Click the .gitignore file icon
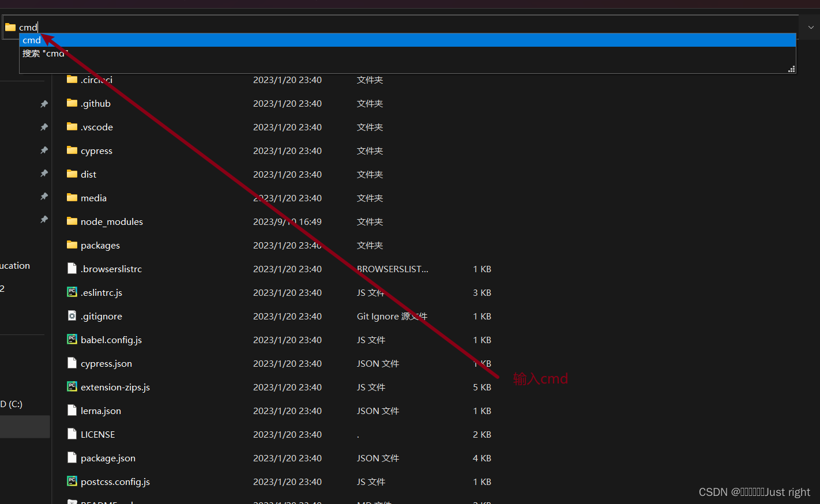Viewport: 820px width, 504px height. pos(72,316)
